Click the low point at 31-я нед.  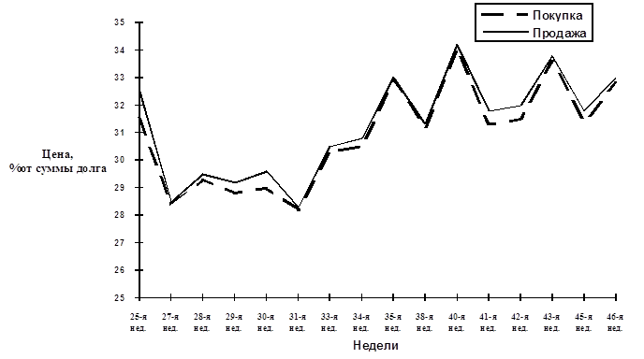[x=299, y=208]
